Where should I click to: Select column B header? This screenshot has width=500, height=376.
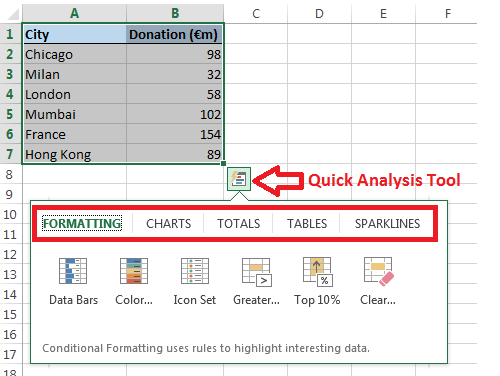pos(175,14)
